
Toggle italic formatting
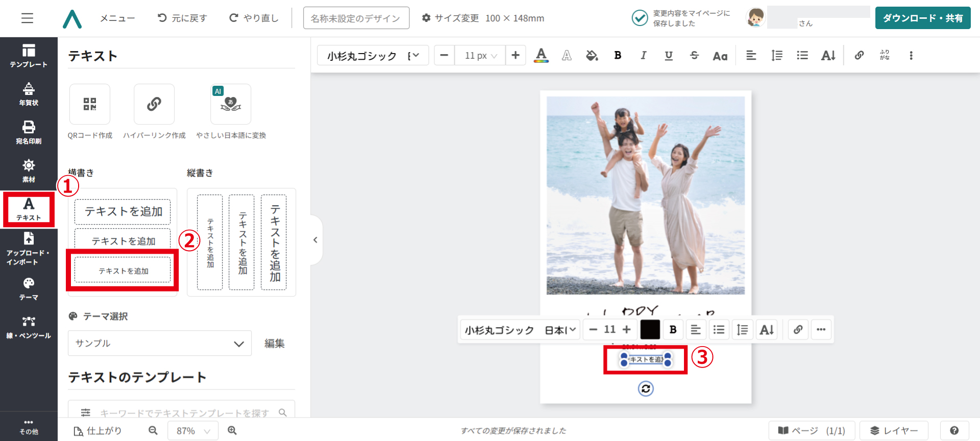click(x=643, y=55)
